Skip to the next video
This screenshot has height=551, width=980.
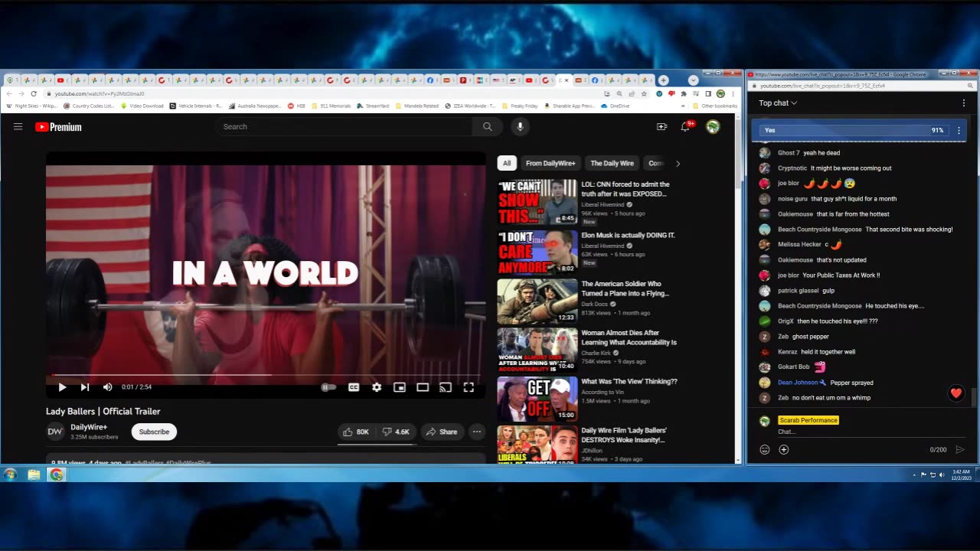pos(85,387)
